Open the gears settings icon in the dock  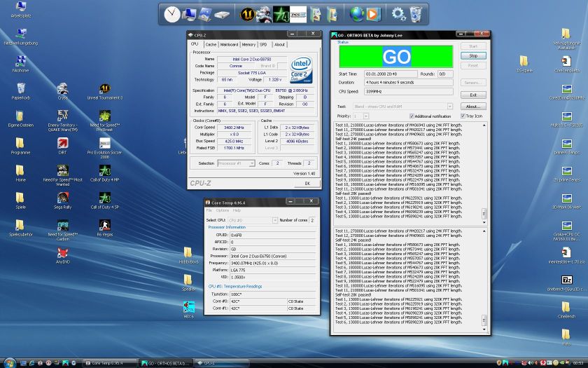(398, 14)
